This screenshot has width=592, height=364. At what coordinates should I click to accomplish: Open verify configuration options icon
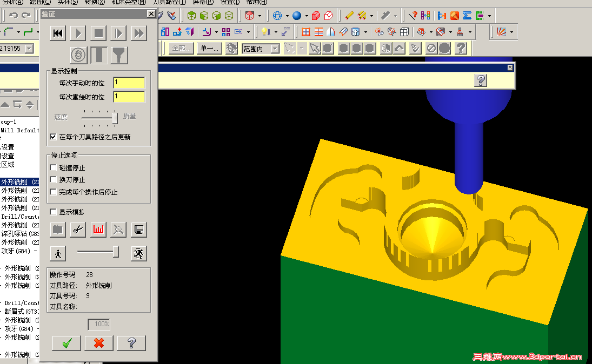(57, 230)
